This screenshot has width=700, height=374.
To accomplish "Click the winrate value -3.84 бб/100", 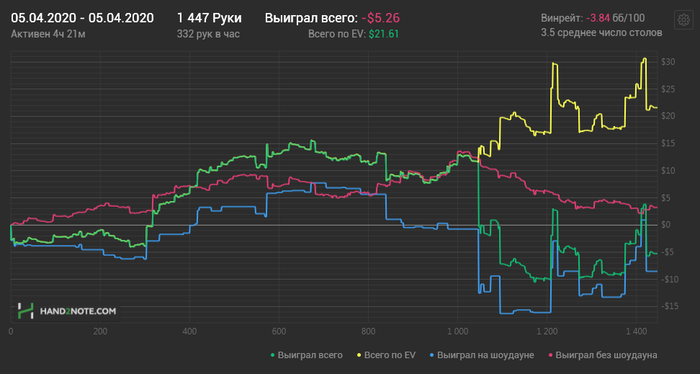I will click(x=615, y=18).
